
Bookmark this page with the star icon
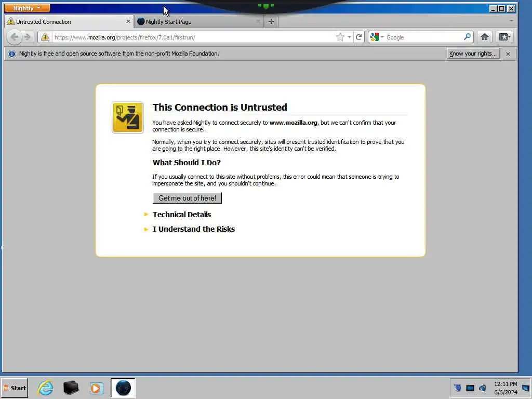click(x=340, y=37)
